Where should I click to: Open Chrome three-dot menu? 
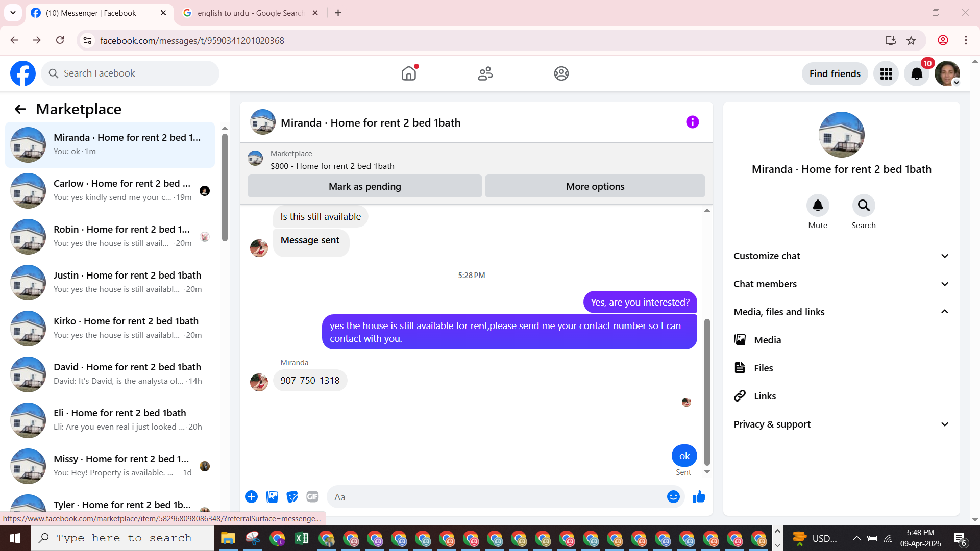click(966, 40)
